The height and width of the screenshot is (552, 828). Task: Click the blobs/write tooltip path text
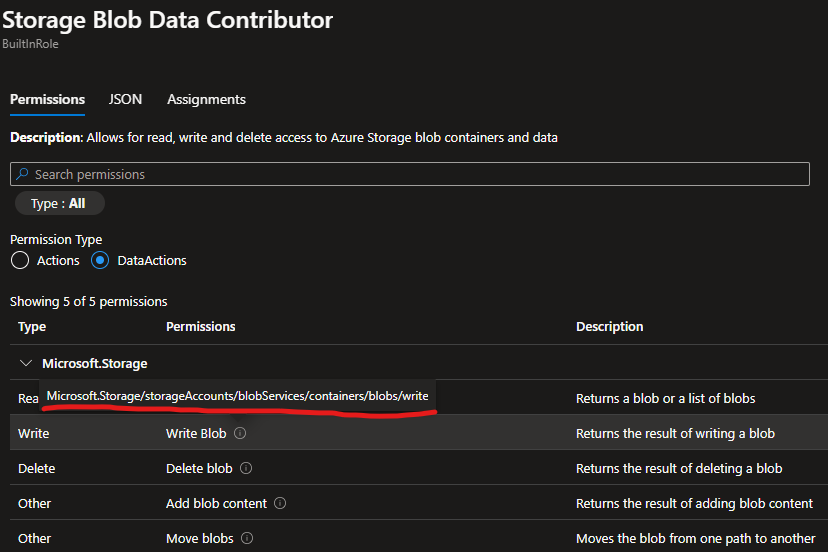[238, 396]
